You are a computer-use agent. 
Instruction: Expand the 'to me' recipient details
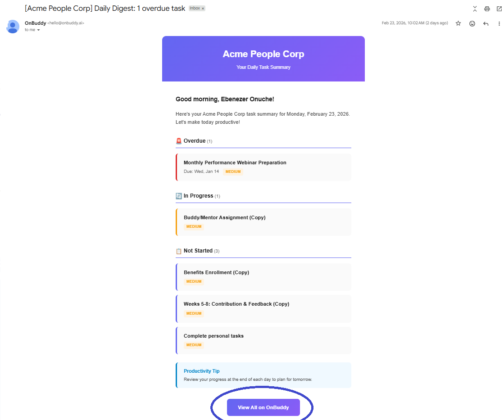point(38,30)
